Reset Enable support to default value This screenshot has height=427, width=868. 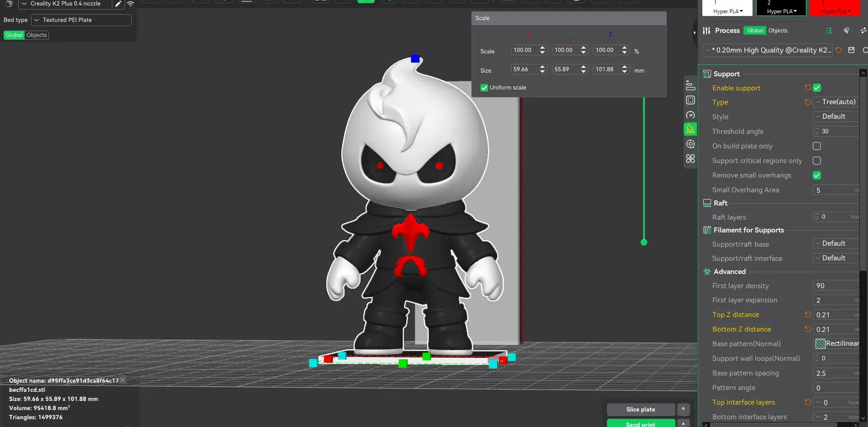pyautogui.click(x=807, y=88)
